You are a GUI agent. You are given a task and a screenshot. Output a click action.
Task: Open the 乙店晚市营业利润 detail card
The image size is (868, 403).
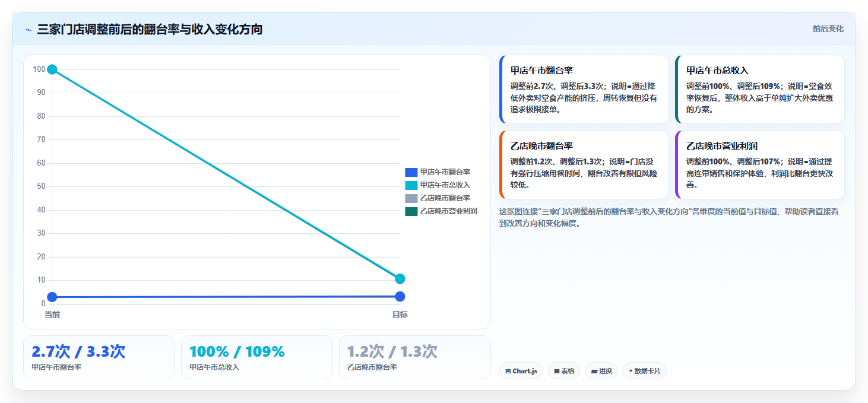[x=760, y=165]
